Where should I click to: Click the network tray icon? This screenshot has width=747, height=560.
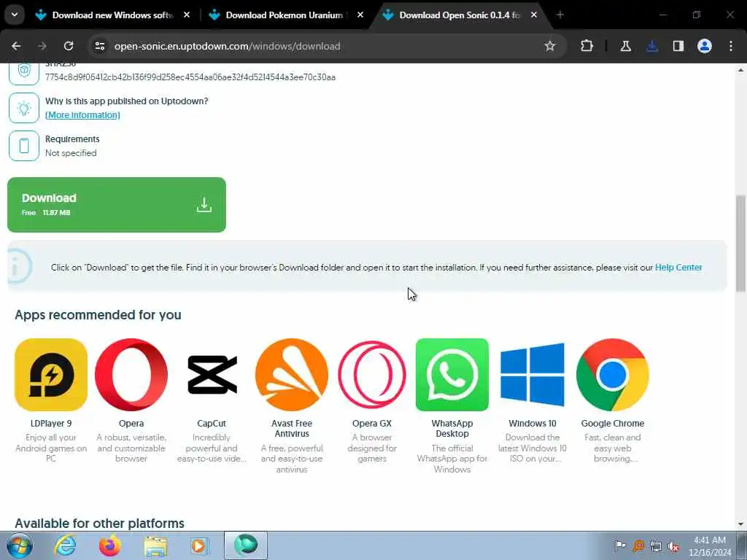coord(656,546)
